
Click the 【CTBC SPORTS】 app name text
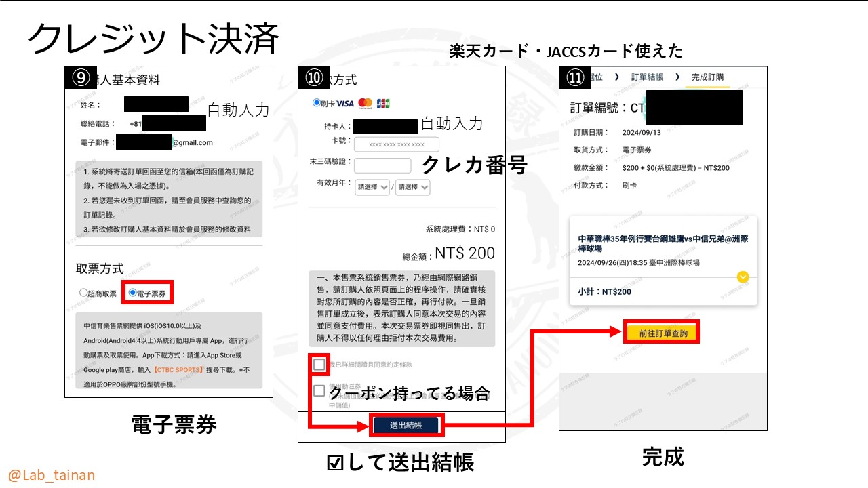pyautogui.click(x=178, y=370)
